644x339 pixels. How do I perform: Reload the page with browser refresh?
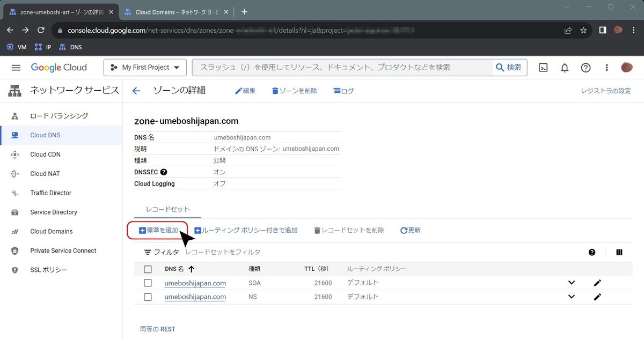pos(41,31)
